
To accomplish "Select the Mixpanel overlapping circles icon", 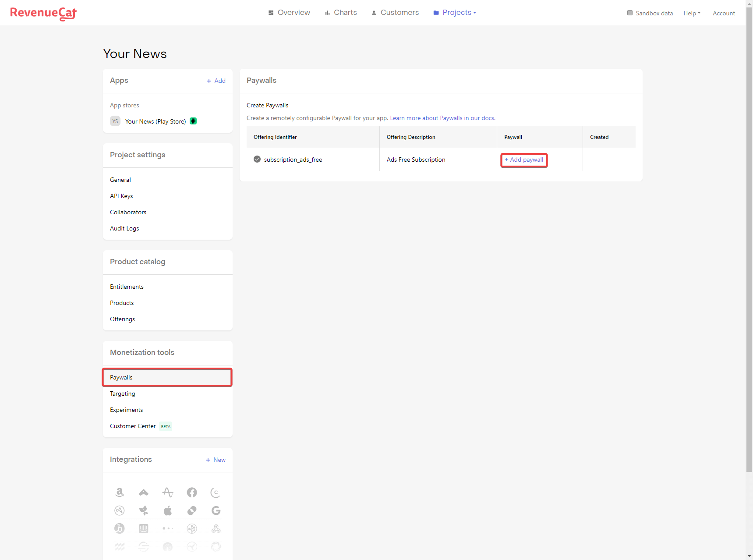I will click(x=191, y=510).
